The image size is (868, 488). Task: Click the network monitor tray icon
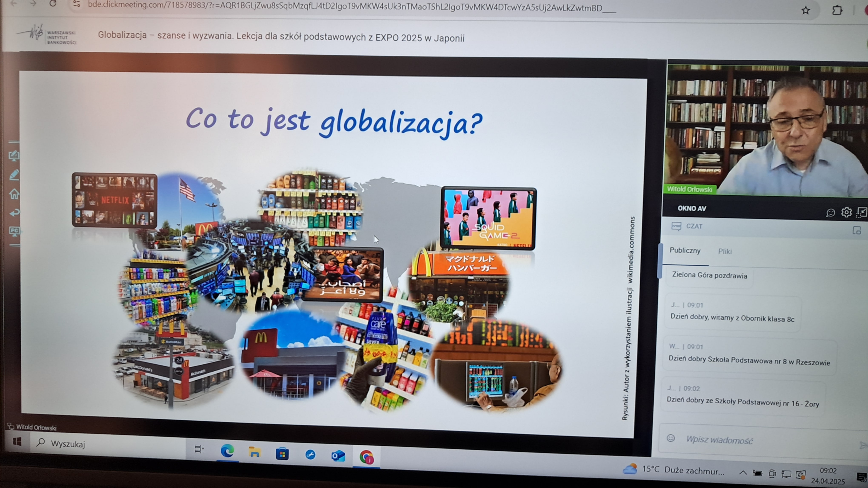[786, 475]
